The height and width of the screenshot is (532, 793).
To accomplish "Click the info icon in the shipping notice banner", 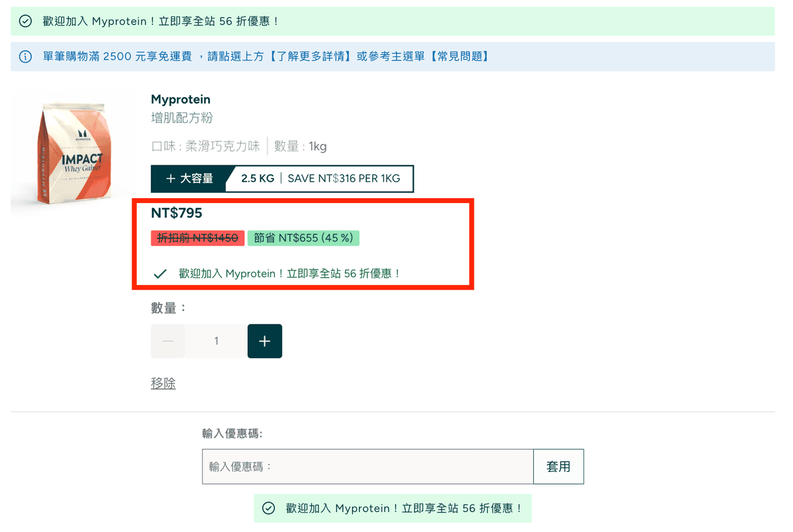I will (25, 56).
